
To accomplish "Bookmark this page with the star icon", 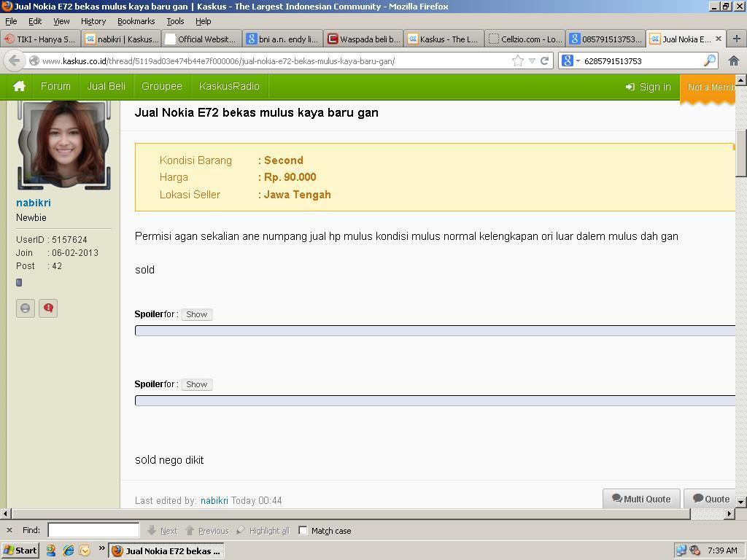I will [517, 61].
